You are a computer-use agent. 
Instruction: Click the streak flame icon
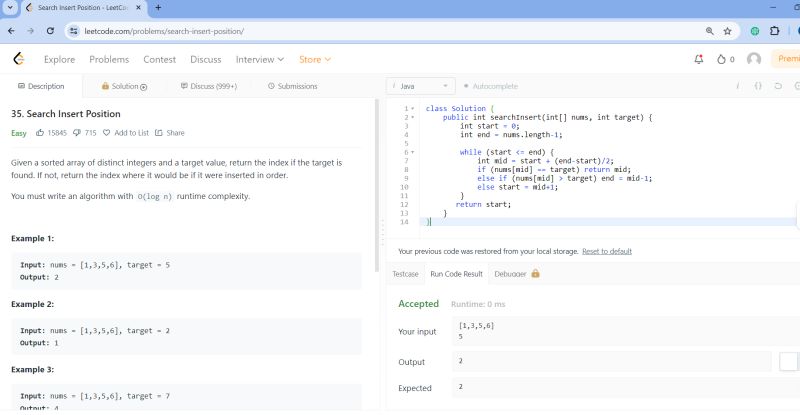pos(721,59)
